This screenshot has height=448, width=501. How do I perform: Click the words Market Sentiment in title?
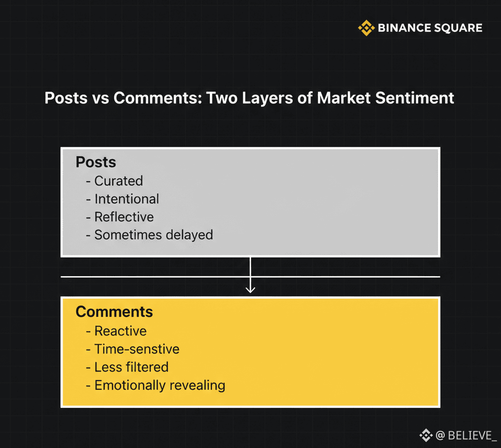pos(386,98)
